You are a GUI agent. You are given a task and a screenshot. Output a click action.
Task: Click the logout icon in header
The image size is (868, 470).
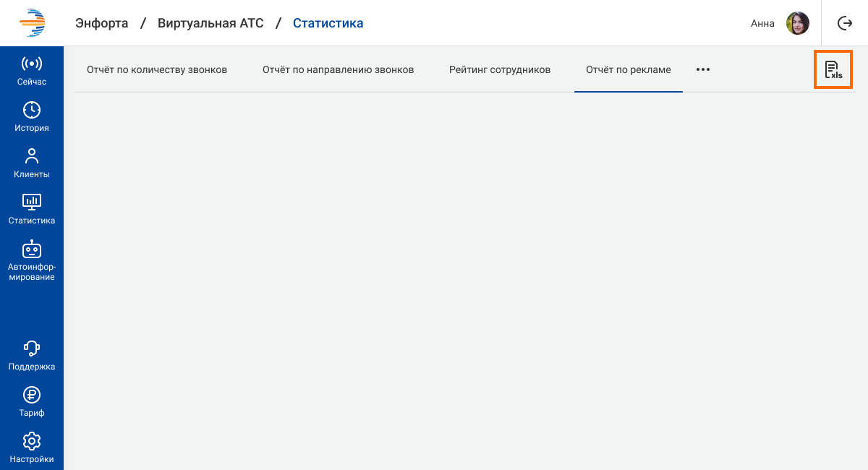845,23
